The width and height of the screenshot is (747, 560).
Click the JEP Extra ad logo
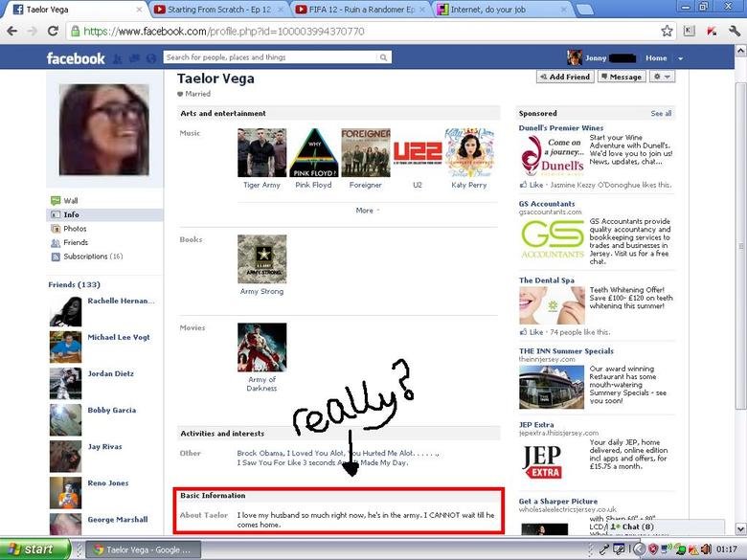point(542,461)
